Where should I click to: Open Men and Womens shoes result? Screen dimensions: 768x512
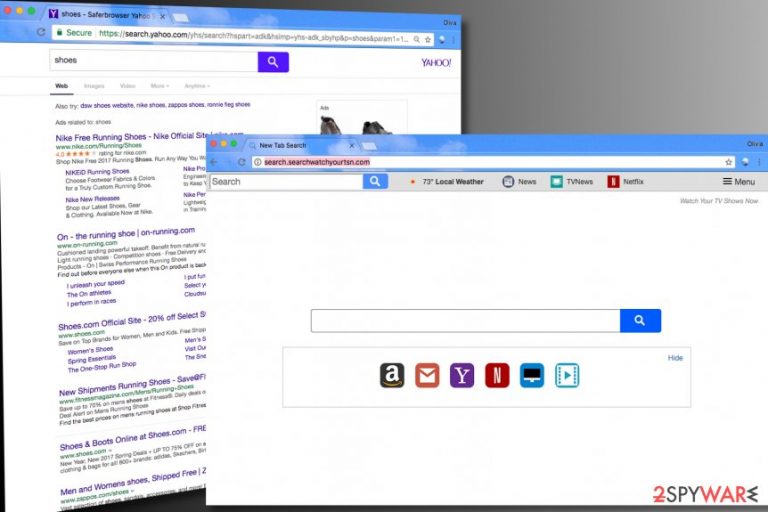133,482
